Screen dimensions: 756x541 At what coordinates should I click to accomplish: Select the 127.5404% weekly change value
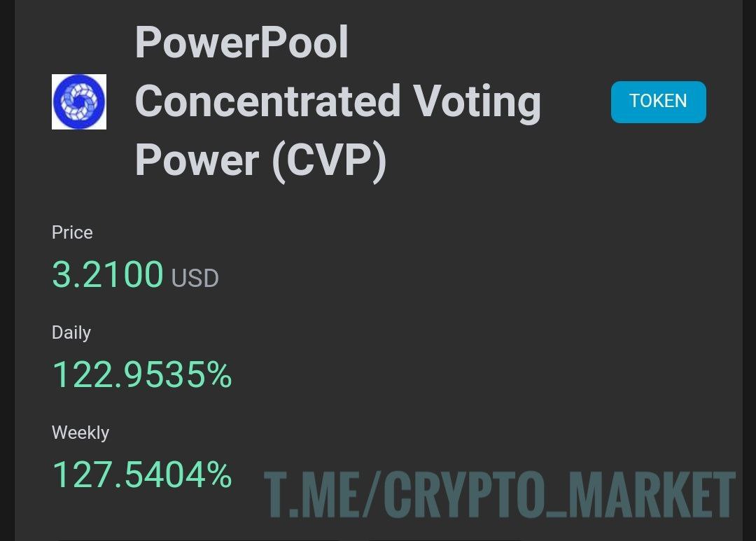coord(142,475)
